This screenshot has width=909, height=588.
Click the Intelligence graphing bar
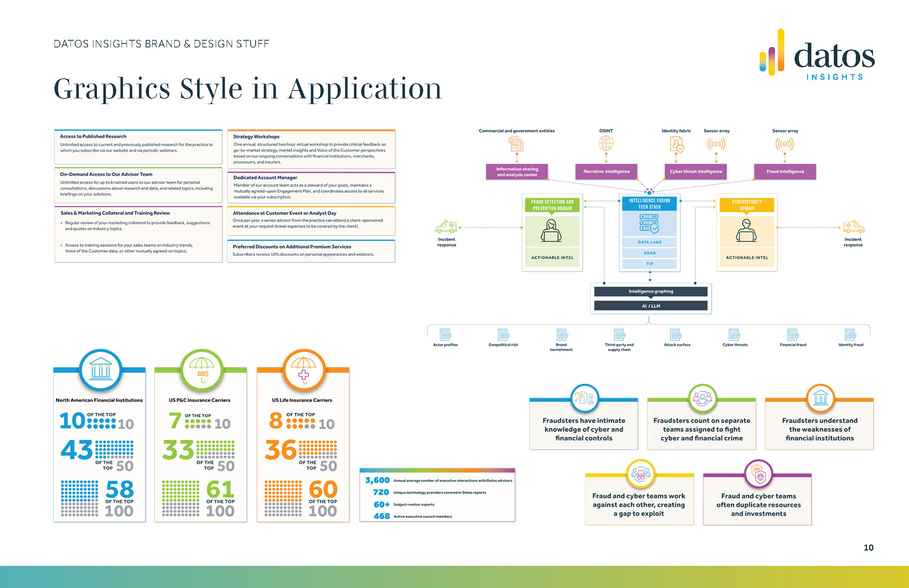651,291
